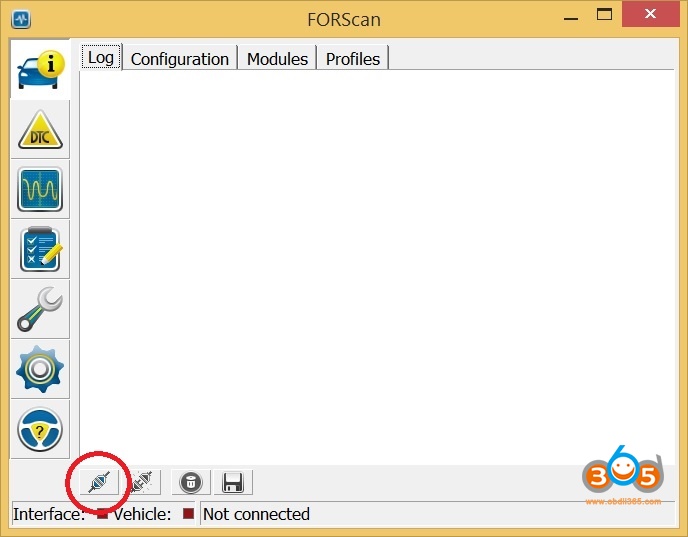This screenshot has height=537, width=688.
Task: Click the Not connected status text
Action: pos(257,514)
